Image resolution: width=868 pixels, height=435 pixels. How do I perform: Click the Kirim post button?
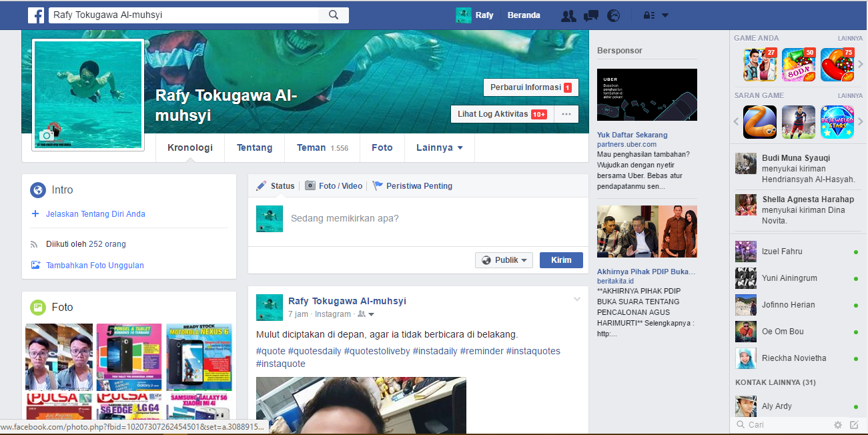(x=561, y=260)
